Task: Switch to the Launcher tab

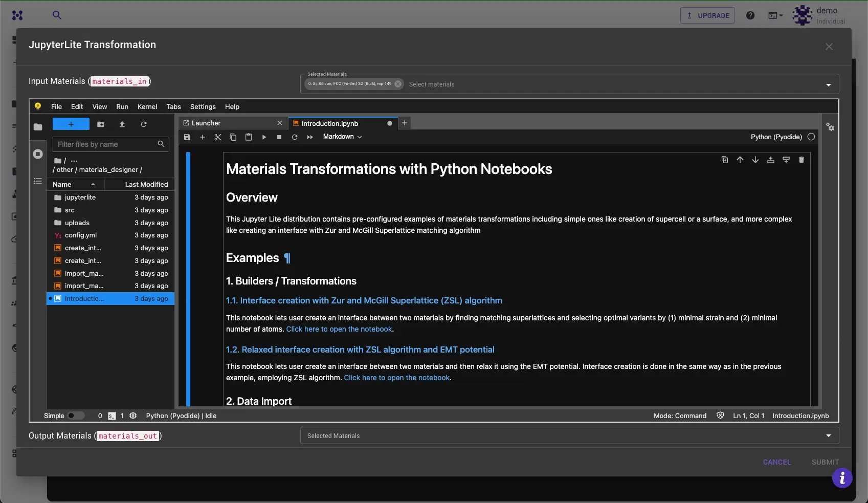Action: 207,123
